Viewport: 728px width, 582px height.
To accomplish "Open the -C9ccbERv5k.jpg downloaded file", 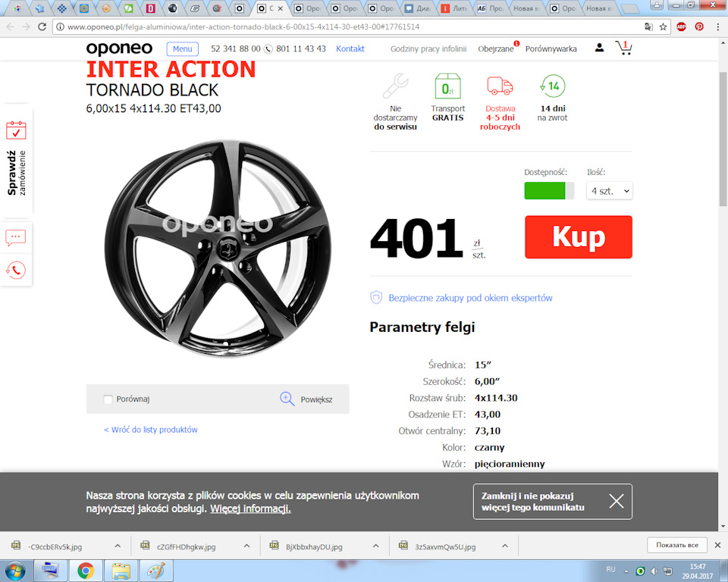I will pyautogui.click(x=55, y=546).
